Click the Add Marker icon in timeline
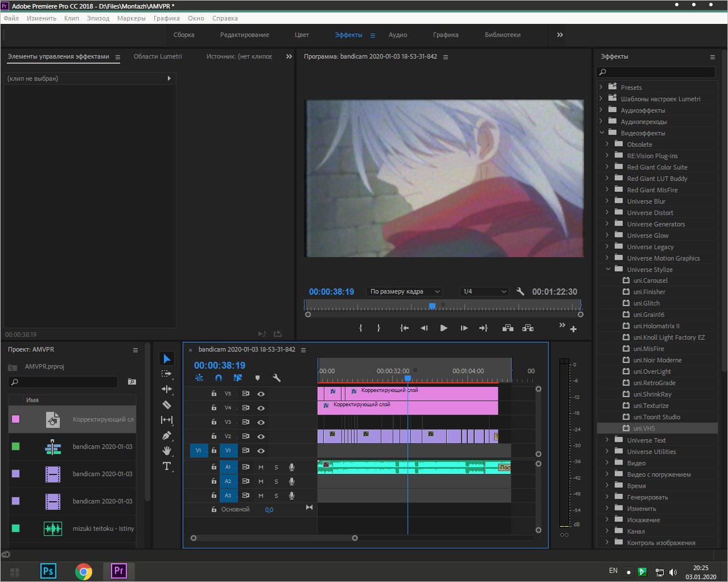Image resolution: width=728 pixels, height=582 pixels. point(257,378)
